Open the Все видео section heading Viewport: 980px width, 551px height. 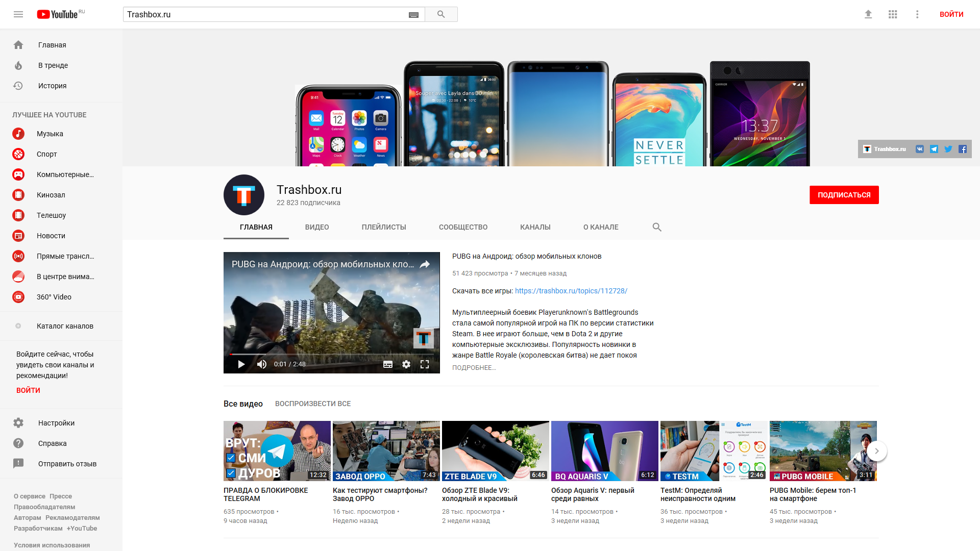pos(243,404)
